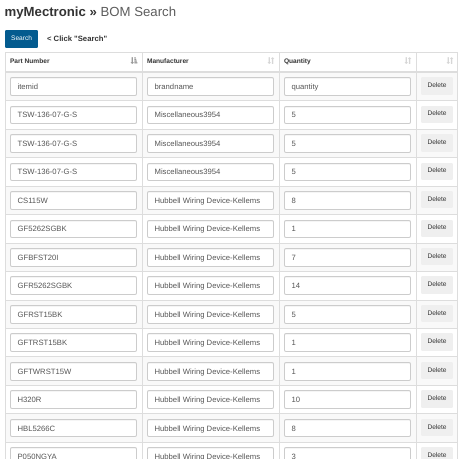
Task: Delete the GFTWRST15W row
Action: [437, 370]
